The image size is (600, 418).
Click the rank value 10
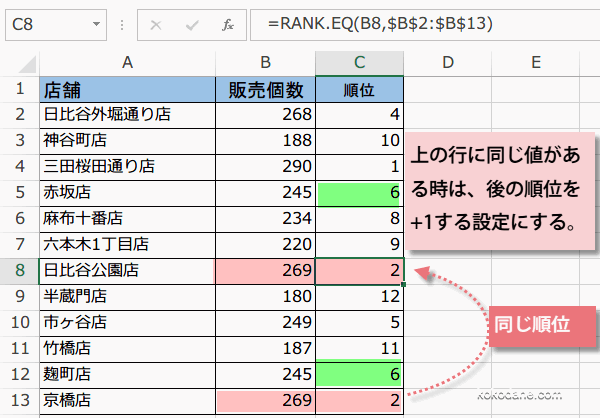pyautogui.click(x=359, y=141)
